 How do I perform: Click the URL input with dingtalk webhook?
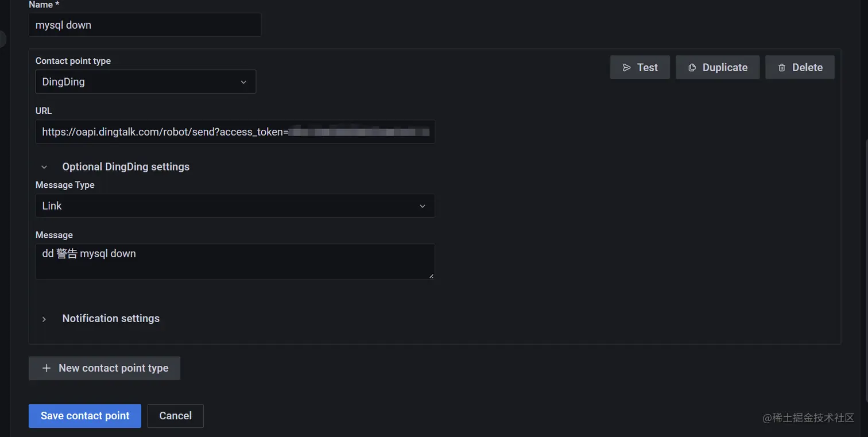coord(235,132)
